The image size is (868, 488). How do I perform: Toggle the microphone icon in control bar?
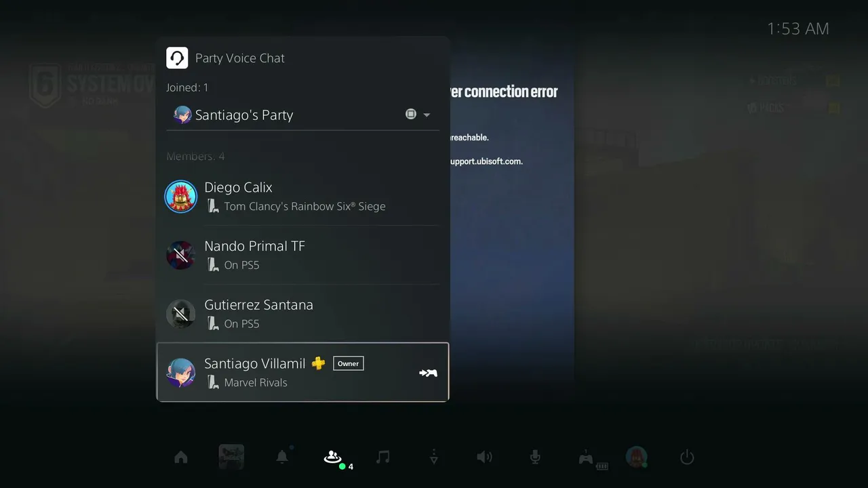(535, 457)
